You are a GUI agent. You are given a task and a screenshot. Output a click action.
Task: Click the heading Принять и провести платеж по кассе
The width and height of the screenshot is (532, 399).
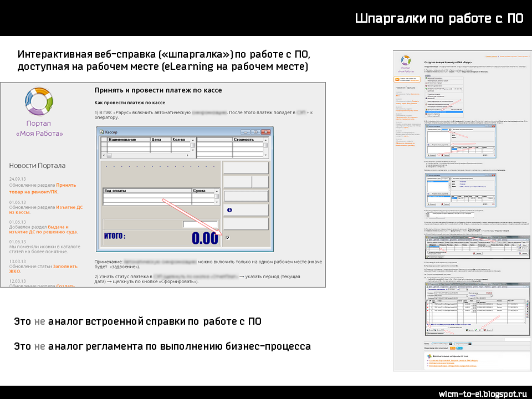[158, 90]
